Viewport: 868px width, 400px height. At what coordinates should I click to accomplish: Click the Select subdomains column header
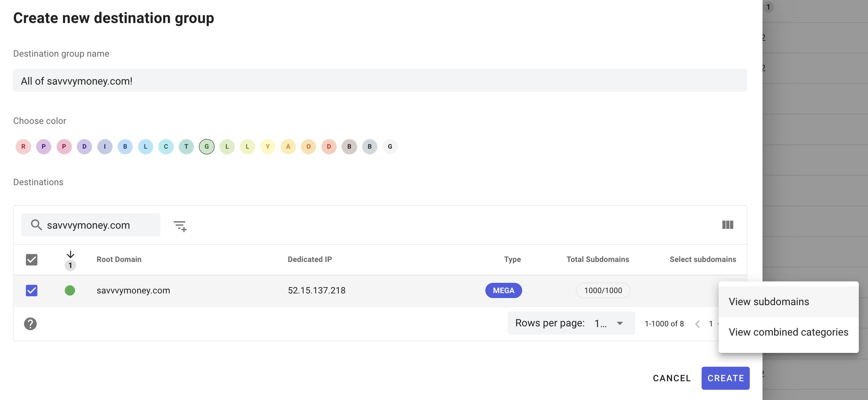pos(703,259)
